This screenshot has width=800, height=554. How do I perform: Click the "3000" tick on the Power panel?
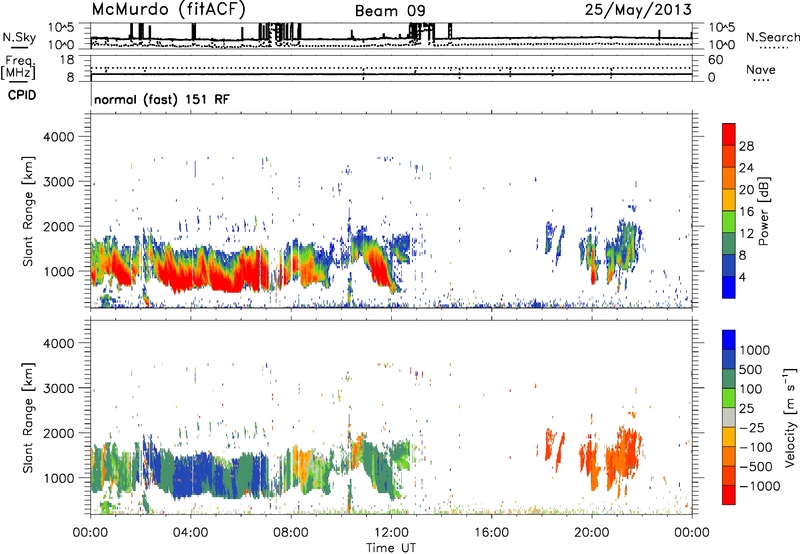(59, 182)
